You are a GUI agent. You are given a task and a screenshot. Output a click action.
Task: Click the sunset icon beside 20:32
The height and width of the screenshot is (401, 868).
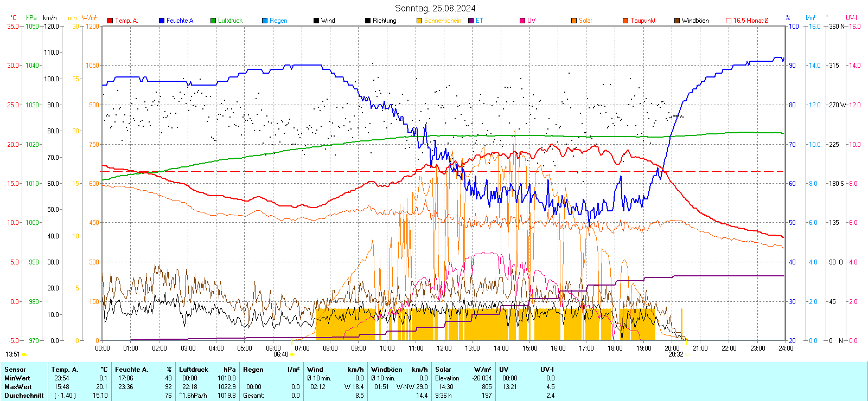pyautogui.click(x=687, y=355)
